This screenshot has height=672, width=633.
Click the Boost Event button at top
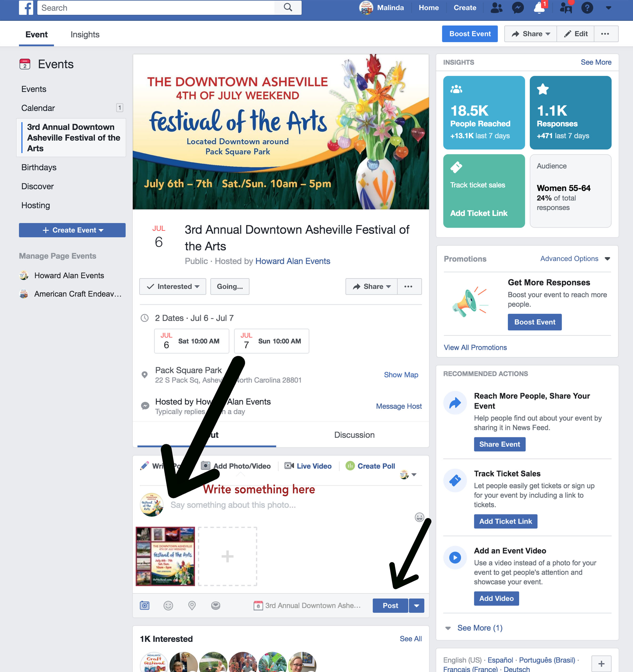(469, 34)
